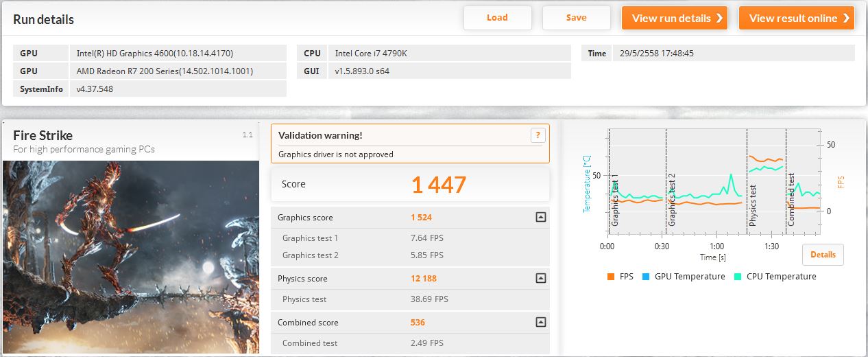The height and width of the screenshot is (357, 868).
Task: Click the Graphics test 1 marker in chart
Action: coord(615,200)
